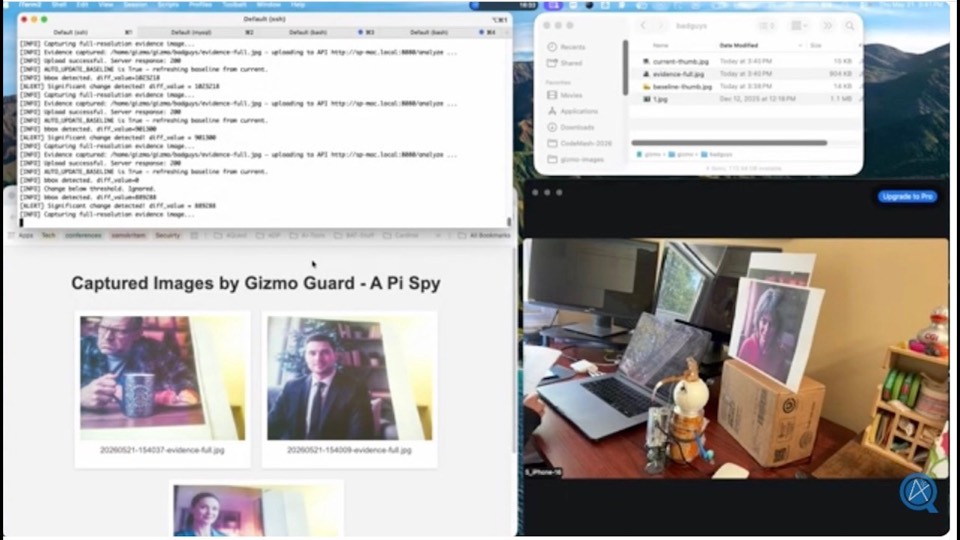960x540 pixels.
Task: Click Upgrade to Pro button
Action: tap(908, 197)
